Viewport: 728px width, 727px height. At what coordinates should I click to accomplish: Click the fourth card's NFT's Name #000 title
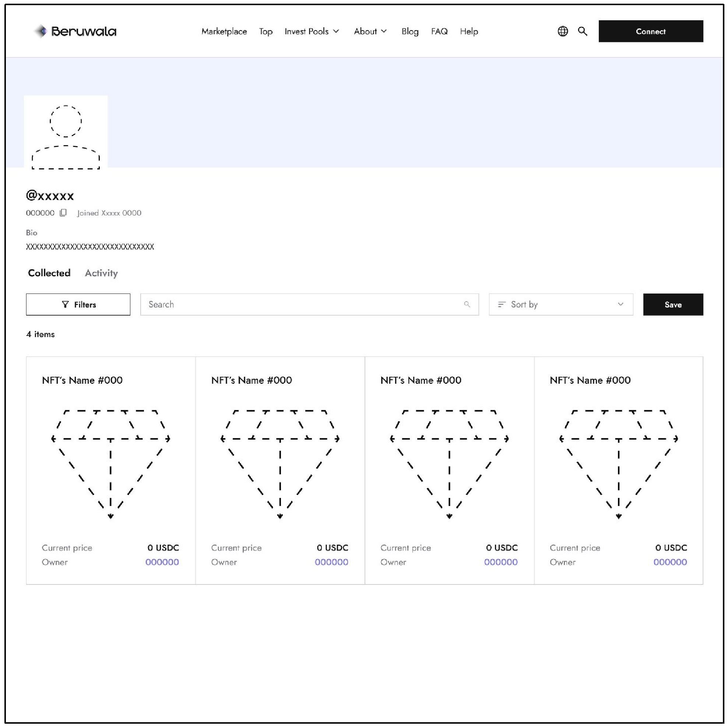click(x=590, y=380)
